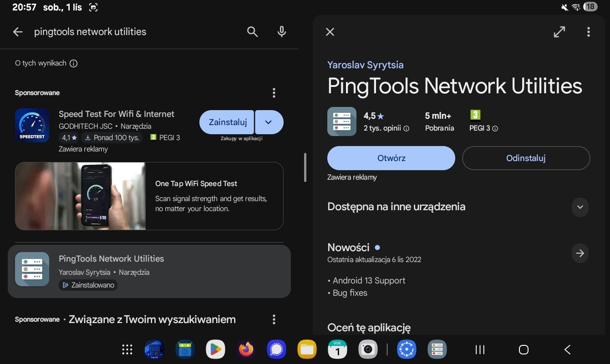Screen dimensions: 610x364
Task: Open Yaroslav Syrytsia developer page
Action: [365, 65]
